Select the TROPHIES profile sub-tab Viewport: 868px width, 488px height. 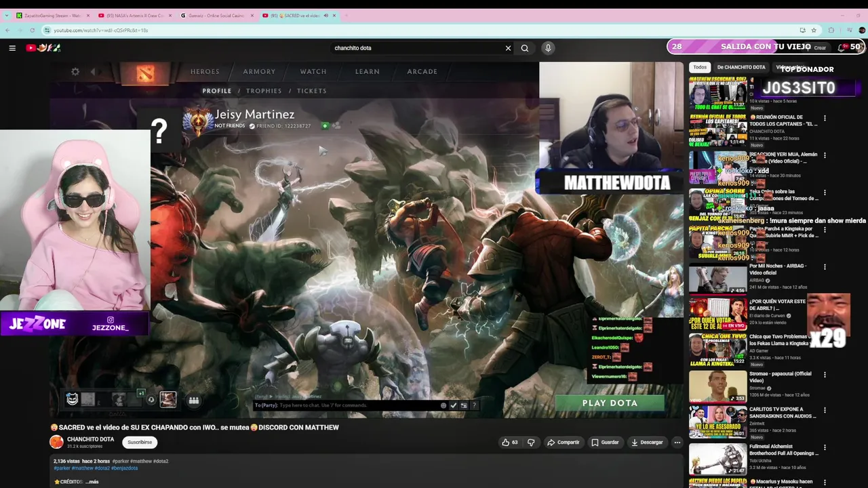[x=264, y=91]
